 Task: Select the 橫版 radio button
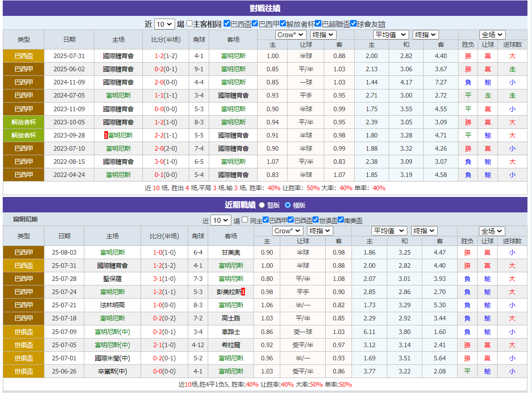(289, 205)
